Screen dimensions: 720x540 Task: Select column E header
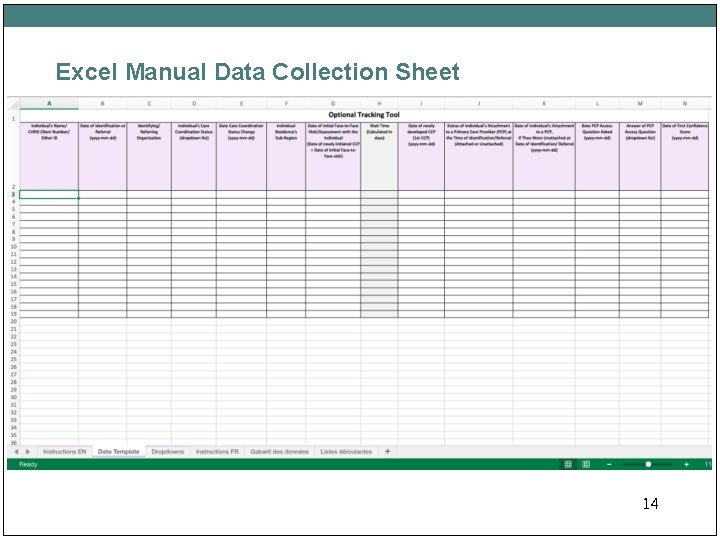(241, 104)
